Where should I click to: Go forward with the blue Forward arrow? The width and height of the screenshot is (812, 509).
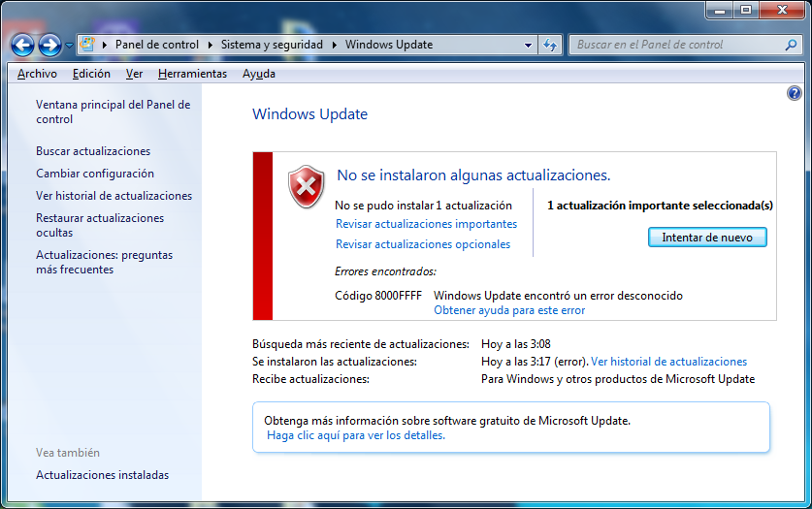pyautogui.click(x=50, y=46)
